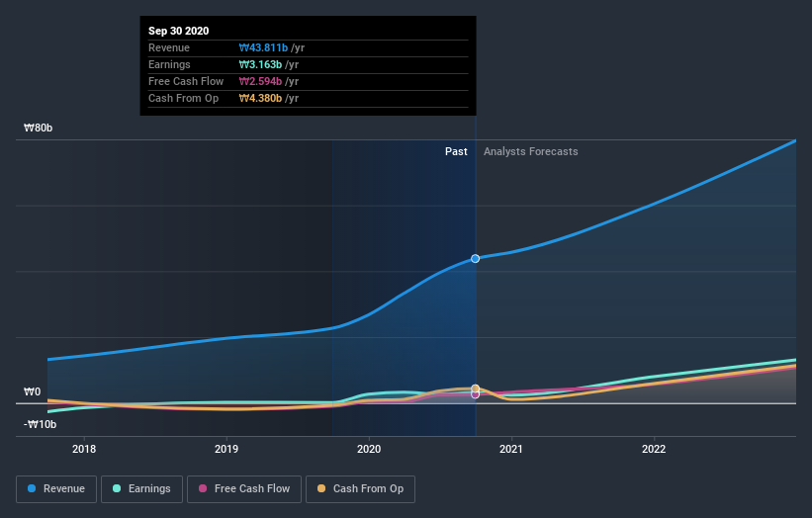The height and width of the screenshot is (518, 812).
Task: Click the orange Cash From Op data point
Action: pyautogui.click(x=475, y=388)
